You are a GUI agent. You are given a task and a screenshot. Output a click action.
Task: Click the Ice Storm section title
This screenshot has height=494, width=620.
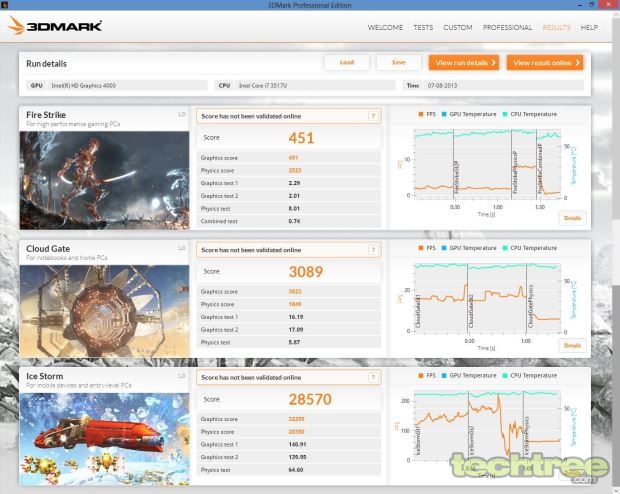[x=44, y=376]
